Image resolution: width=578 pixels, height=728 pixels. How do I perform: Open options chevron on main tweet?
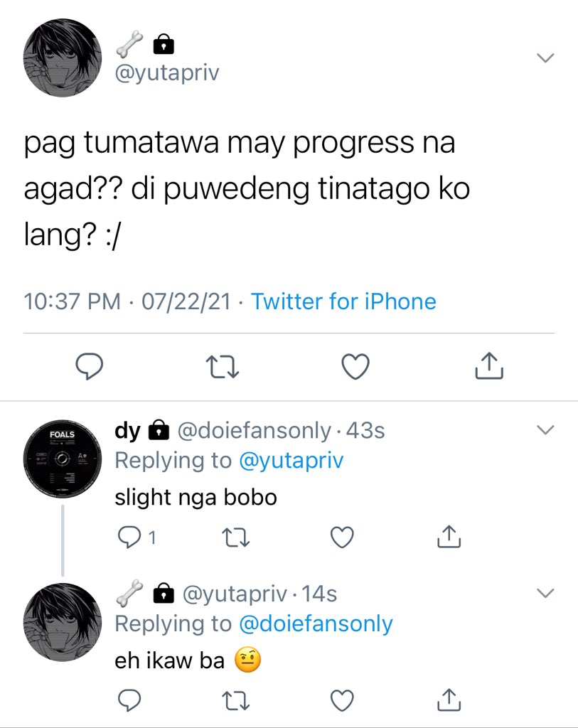[545, 58]
